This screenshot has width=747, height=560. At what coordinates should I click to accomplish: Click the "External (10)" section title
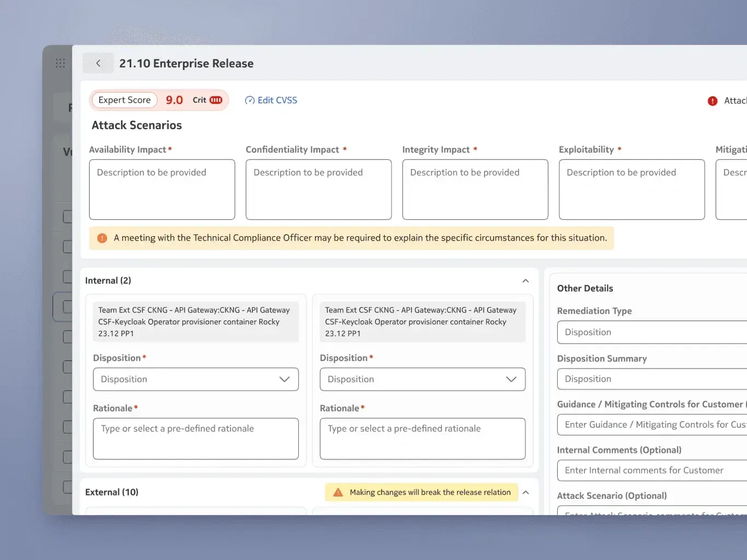112,492
